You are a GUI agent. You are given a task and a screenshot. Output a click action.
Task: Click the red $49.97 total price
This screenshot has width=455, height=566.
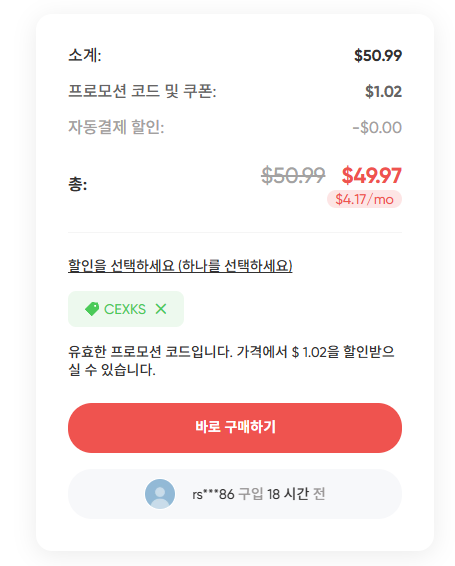pos(372,175)
